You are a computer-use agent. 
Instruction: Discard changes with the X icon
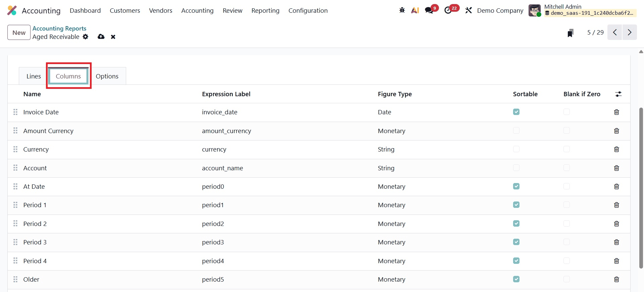pos(113,37)
